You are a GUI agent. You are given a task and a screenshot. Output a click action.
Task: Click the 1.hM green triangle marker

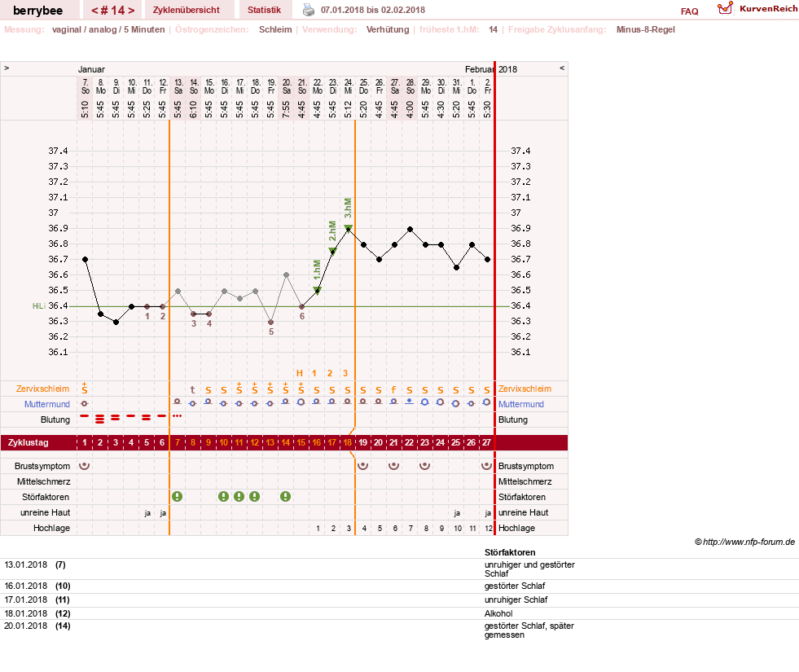[x=317, y=291]
